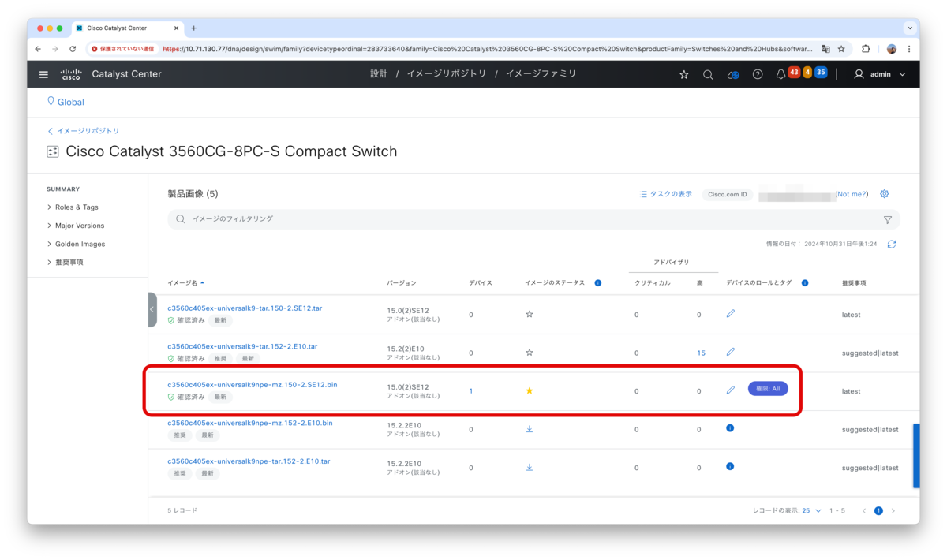
Task: Click the Cisco logo in the header
Action: 71,74
